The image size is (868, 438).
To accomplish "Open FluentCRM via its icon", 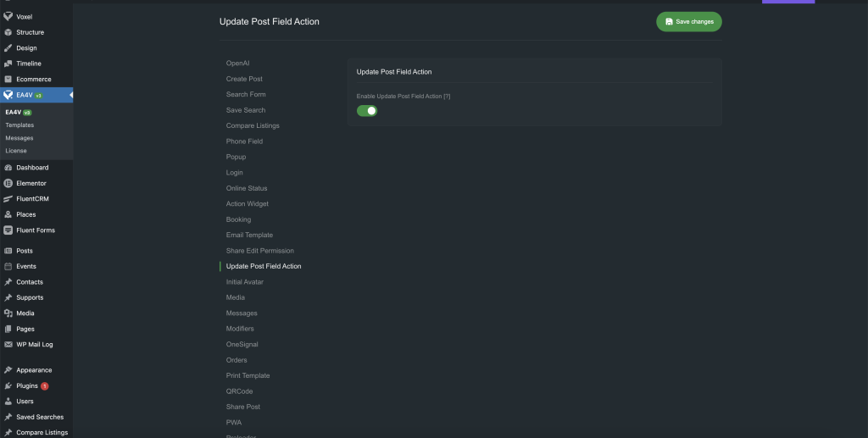I will click(8, 199).
